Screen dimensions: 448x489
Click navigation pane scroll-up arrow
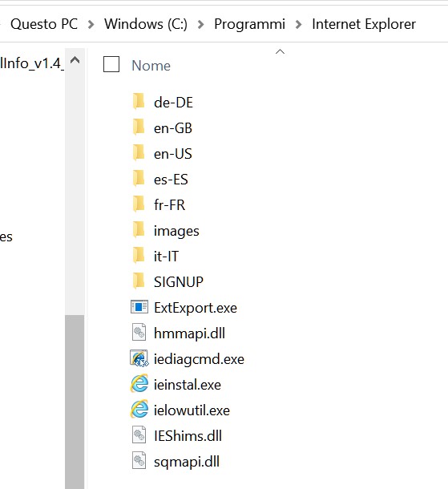75,60
